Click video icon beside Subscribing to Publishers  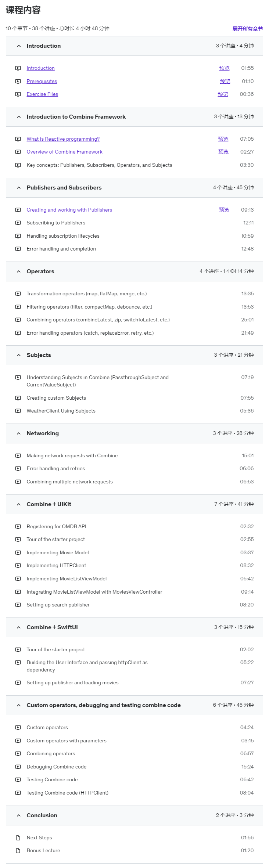(18, 223)
